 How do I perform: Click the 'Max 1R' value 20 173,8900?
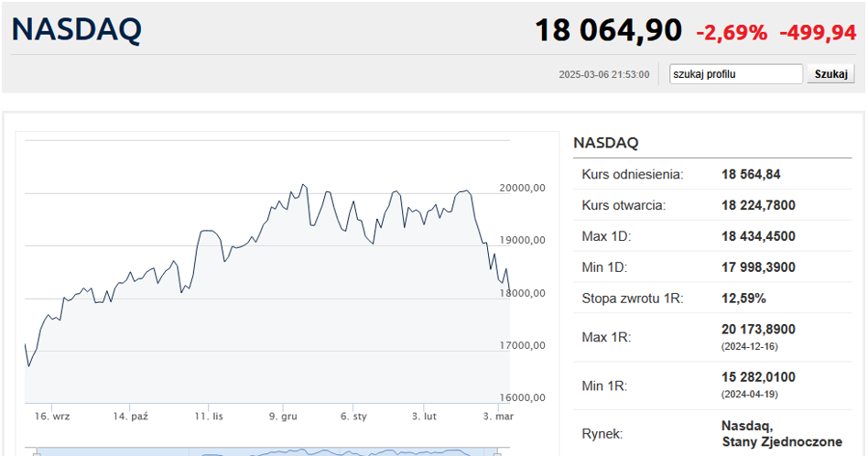758,330
